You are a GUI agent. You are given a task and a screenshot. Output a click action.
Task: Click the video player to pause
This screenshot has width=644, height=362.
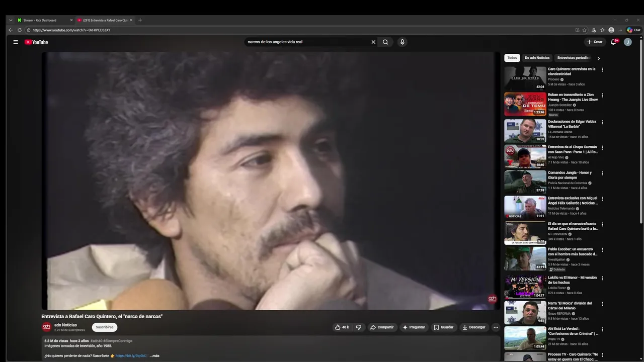271,181
